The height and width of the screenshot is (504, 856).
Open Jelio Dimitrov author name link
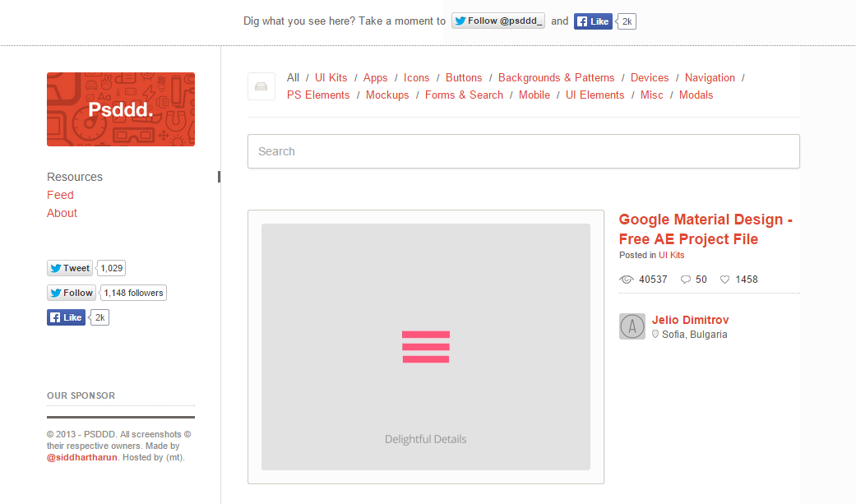(x=690, y=320)
